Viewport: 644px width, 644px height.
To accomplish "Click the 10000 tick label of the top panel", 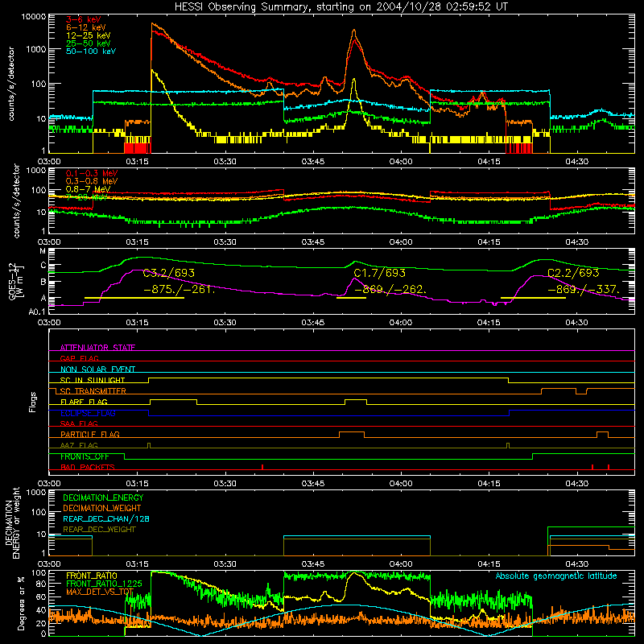I will click(x=34, y=17).
